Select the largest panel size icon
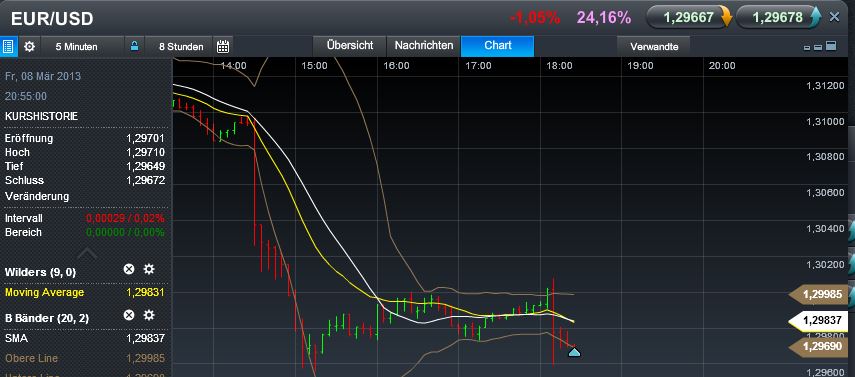 (x=831, y=46)
